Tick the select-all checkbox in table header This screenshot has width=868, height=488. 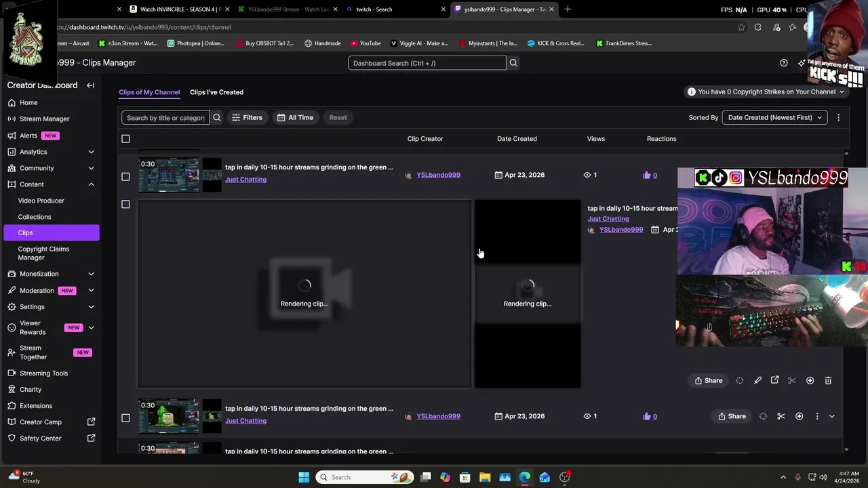[125, 139]
